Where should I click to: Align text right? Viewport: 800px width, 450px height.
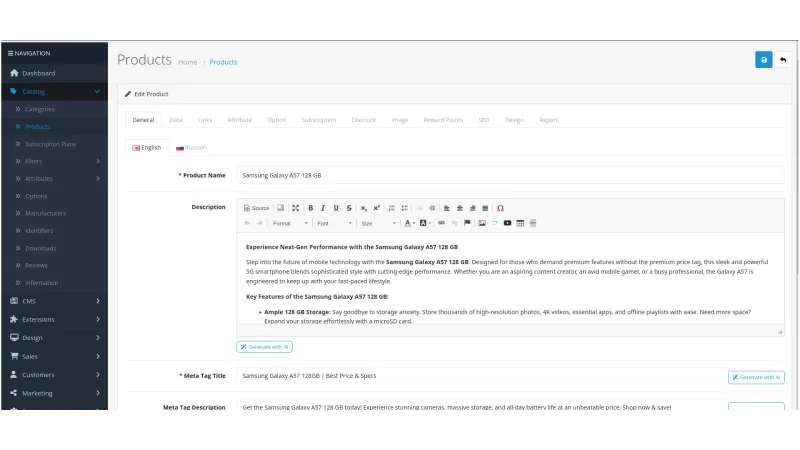472,208
